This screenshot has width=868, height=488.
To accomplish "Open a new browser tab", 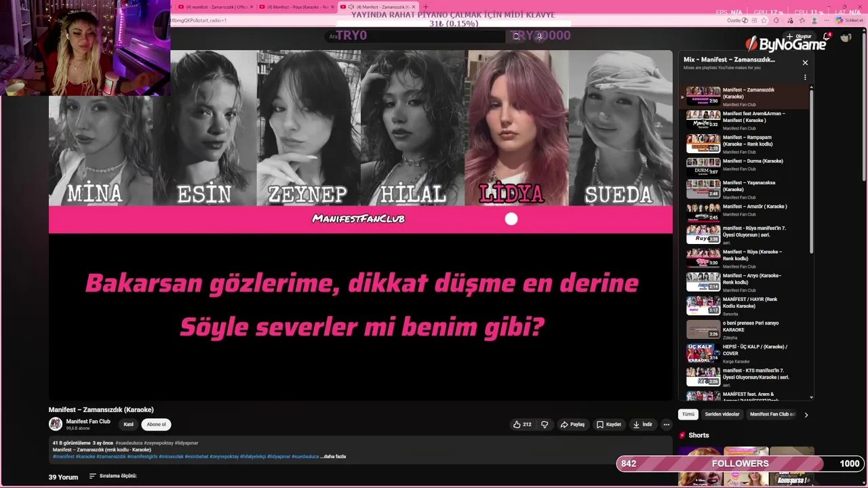I will [x=426, y=7].
